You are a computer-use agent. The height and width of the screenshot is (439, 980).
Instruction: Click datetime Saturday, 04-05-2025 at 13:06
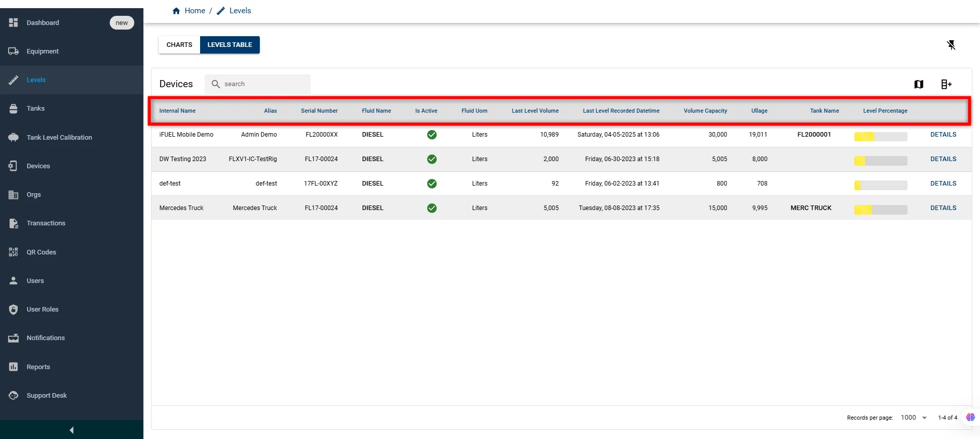coord(618,135)
